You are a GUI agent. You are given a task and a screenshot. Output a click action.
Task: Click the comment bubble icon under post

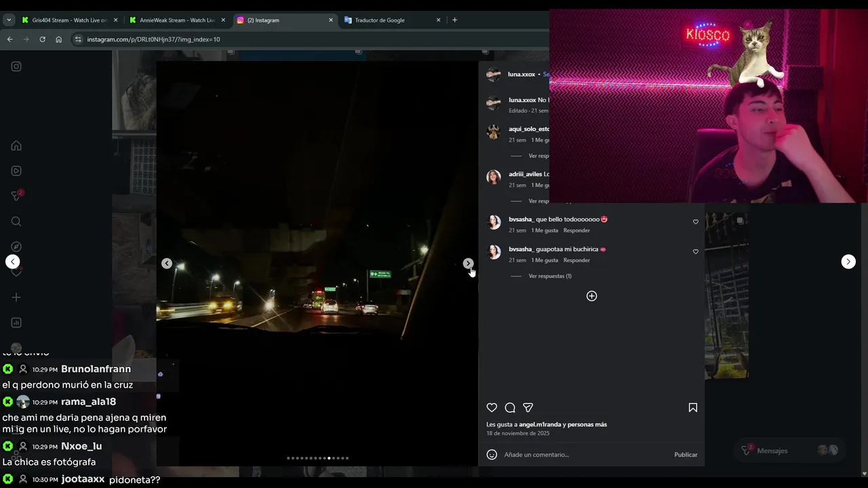pyautogui.click(x=510, y=407)
